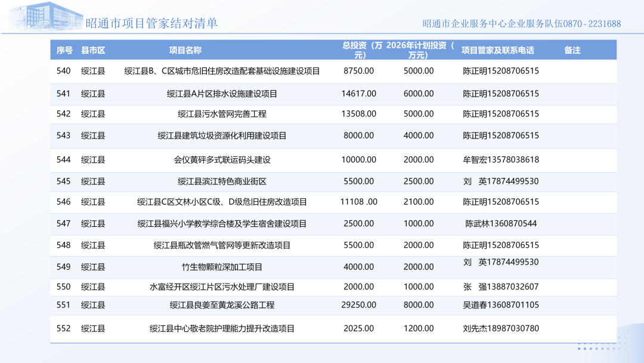Select row number 543
Viewport: 644px width, 363px height.
[64, 136]
